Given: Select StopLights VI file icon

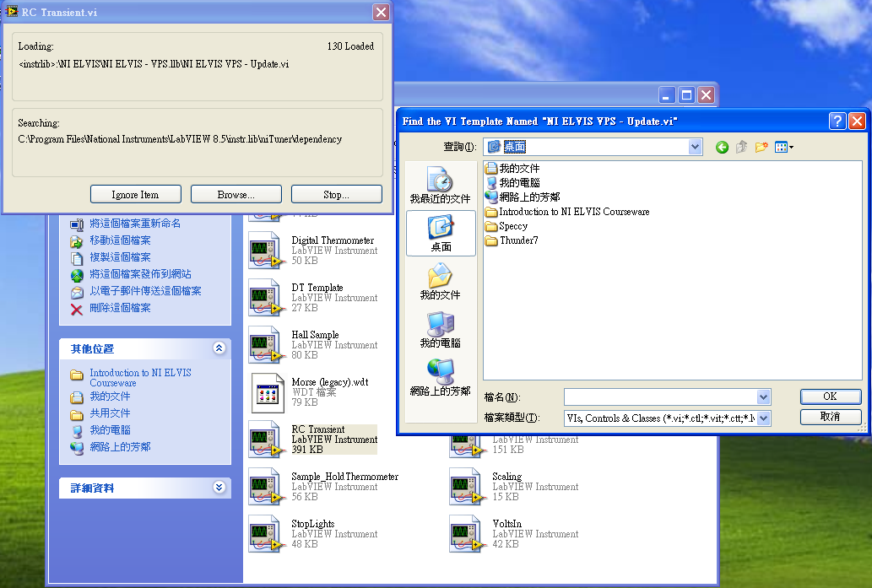Looking at the screenshot, I should pos(265,533).
